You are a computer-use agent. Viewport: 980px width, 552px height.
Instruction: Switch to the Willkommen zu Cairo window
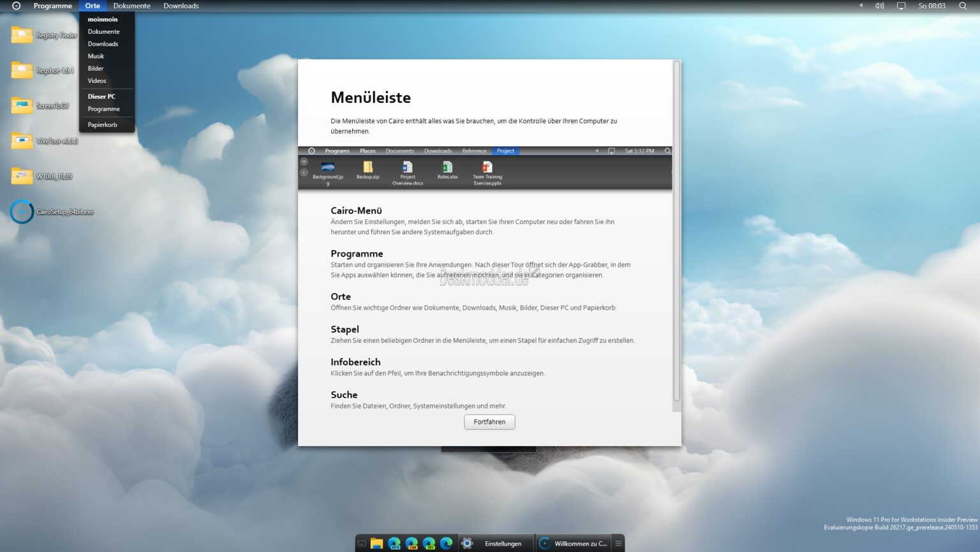577,543
